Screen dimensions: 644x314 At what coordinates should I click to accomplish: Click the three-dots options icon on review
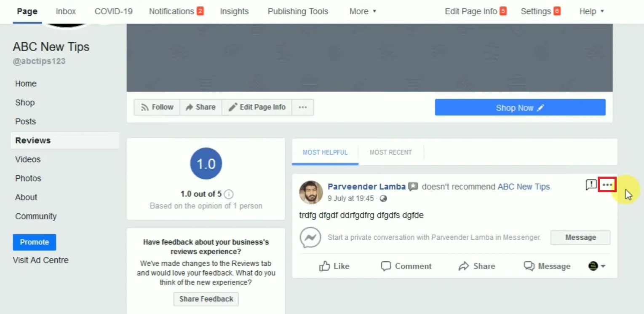coord(607,185)
